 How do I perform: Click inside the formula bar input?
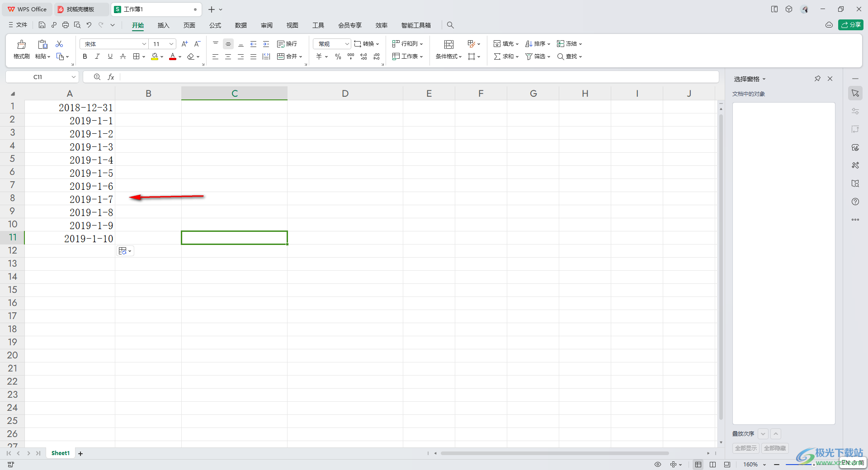419,77
